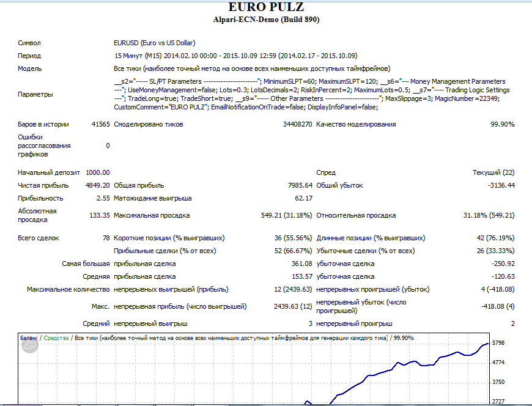Image resolution: width=532 pixels, height=406 pixels.
Task: Select the gross loss value '-3136.44'
Action: pyautogui.click(x=501, y=185)
